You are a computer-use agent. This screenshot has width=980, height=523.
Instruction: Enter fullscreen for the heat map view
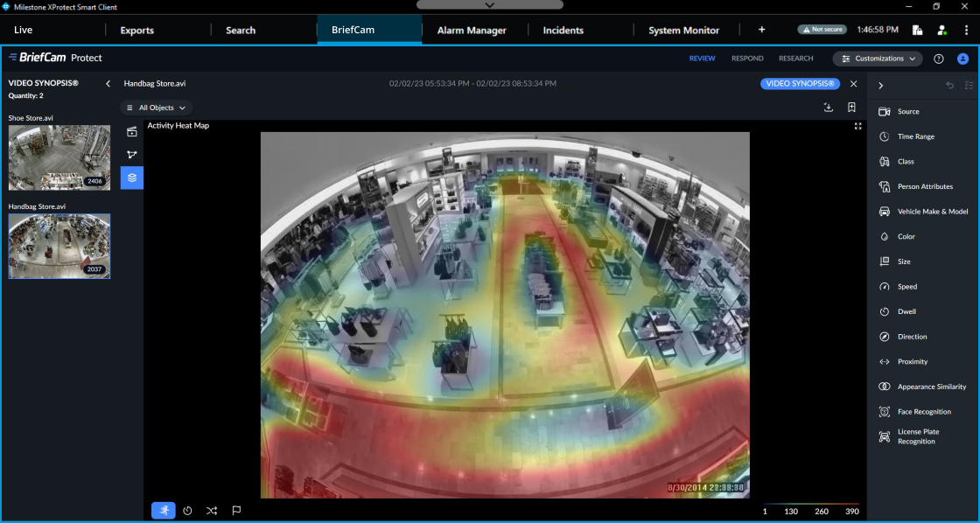[857, 126]
